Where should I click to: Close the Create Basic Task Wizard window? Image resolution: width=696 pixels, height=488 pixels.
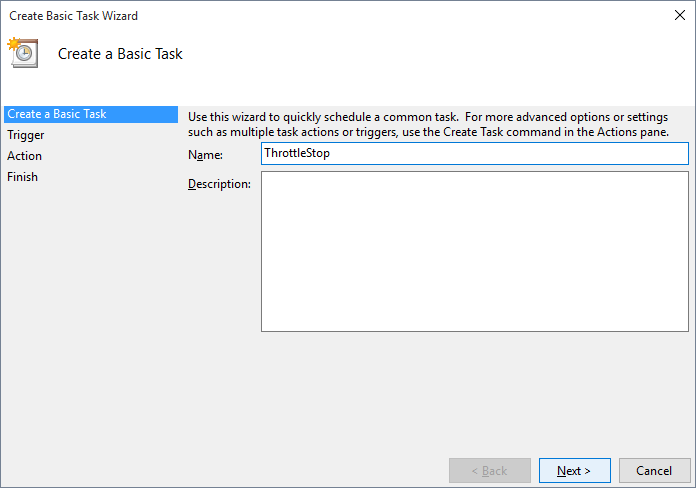point(680,15)
